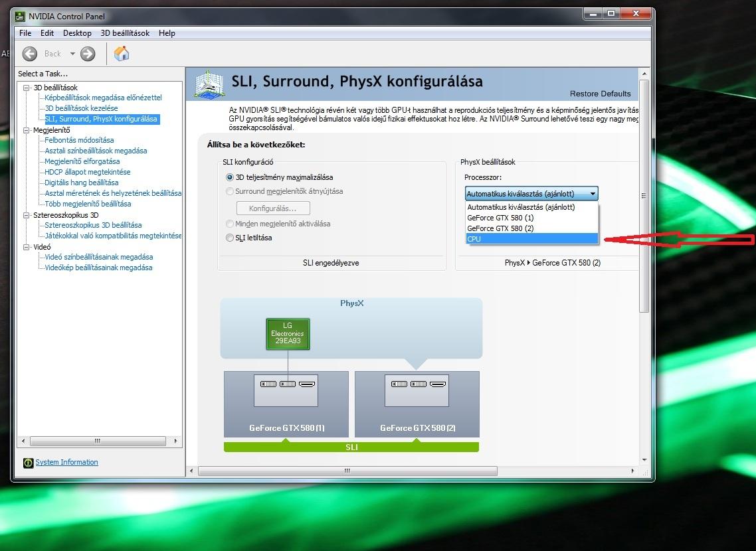Image resolution: width=756 pixels, height=551 pixels.
Task: Choose GeForce GTX 580 (1) in dropdown list
Action: pyautogui.click(x=532, y=218)
